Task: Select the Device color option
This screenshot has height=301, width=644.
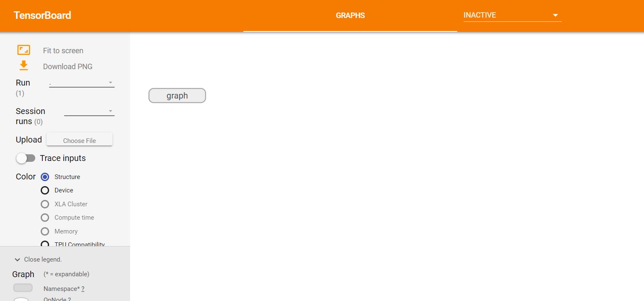Action: (x=45, y=190)
